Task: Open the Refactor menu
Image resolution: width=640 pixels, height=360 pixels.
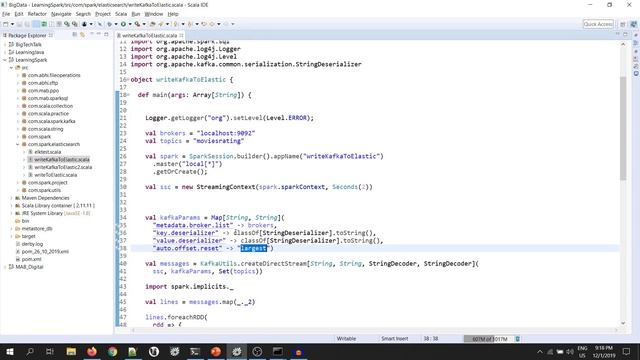Action: [37, 14]
